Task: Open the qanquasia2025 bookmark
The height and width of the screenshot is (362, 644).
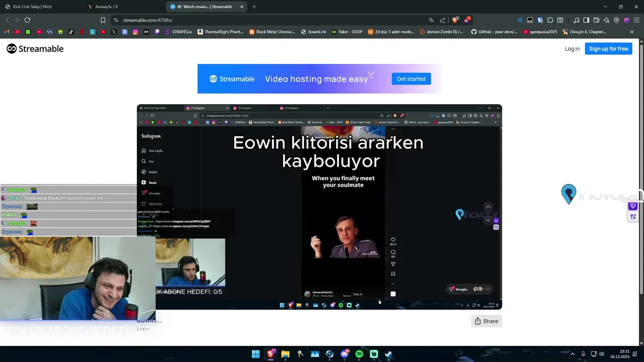Action: coord(540,32)
